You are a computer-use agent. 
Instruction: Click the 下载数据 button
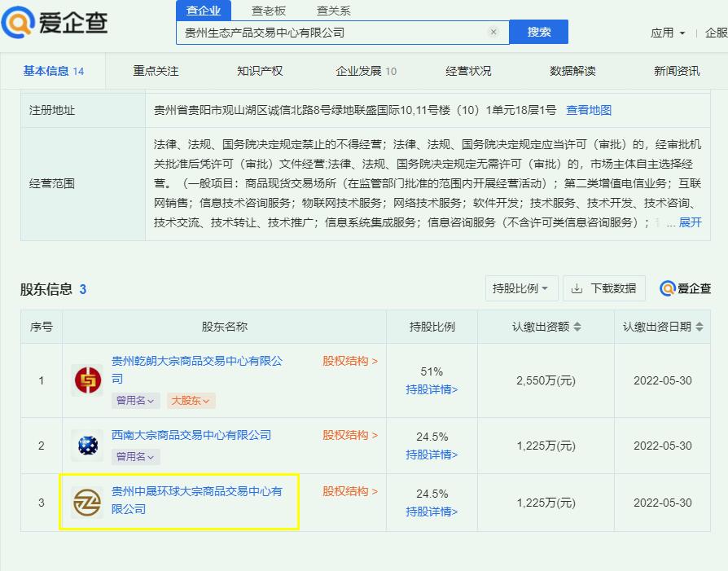604,288
